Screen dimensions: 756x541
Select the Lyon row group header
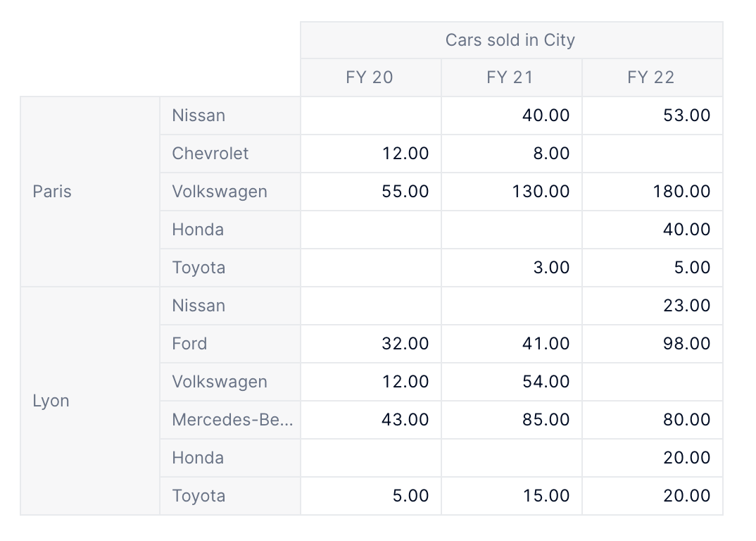(x=89, y=401)
